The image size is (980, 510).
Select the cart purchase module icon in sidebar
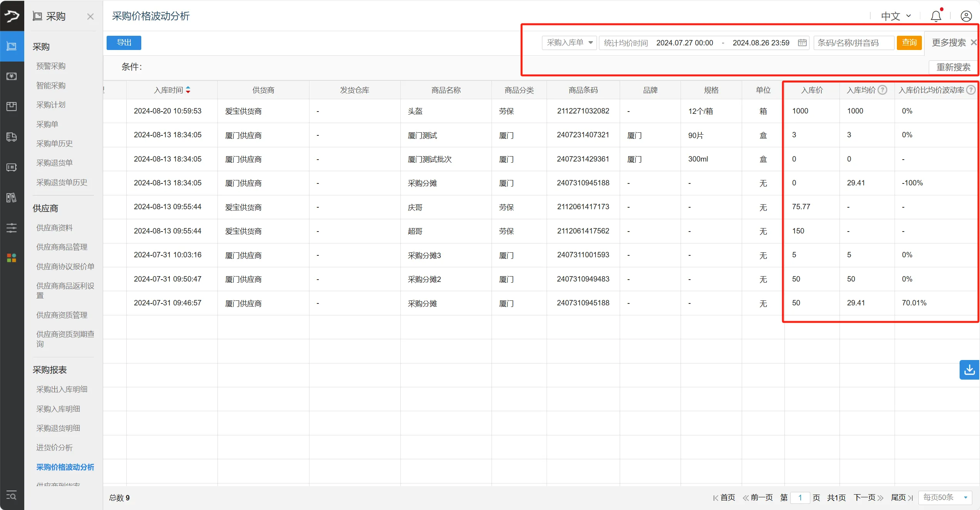click(x=12, y=46)
